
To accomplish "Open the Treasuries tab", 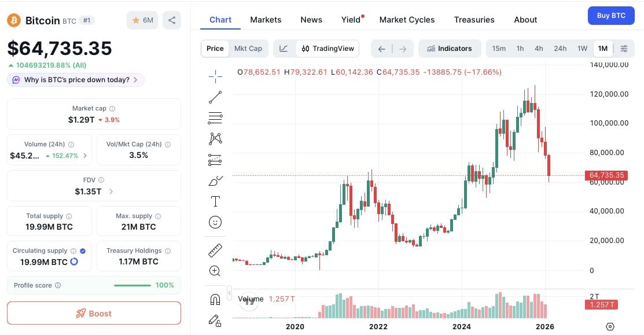I will [474, 20].
